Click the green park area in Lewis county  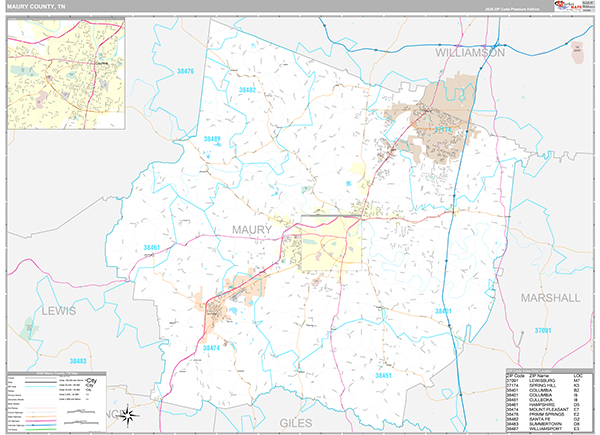[x=28, y=328]
